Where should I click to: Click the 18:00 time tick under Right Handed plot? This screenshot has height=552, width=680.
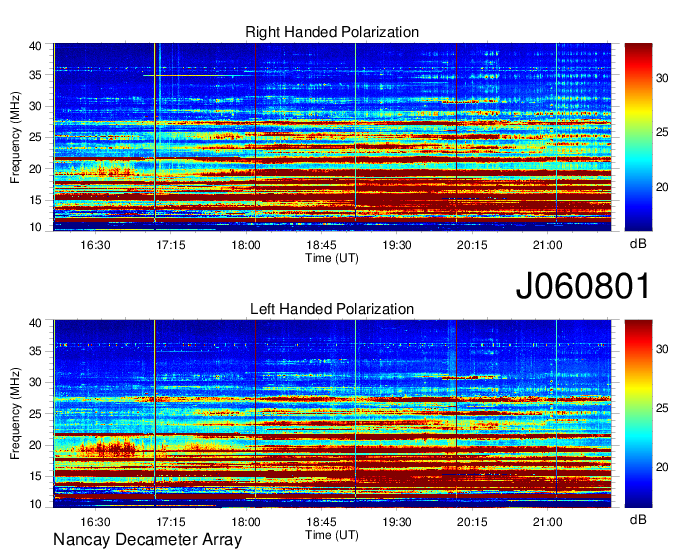tap(246, 245)
